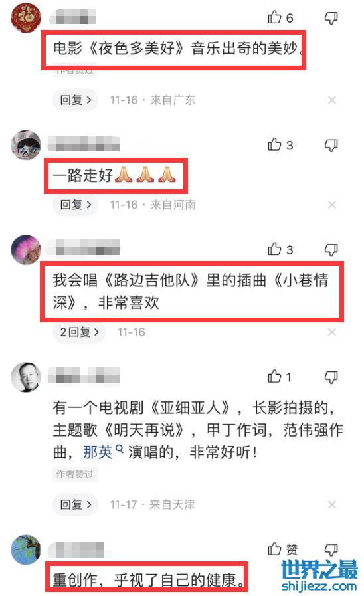Reply to the 来自广东 comment
The image size is (364, 596).
(x=76, y=100)
